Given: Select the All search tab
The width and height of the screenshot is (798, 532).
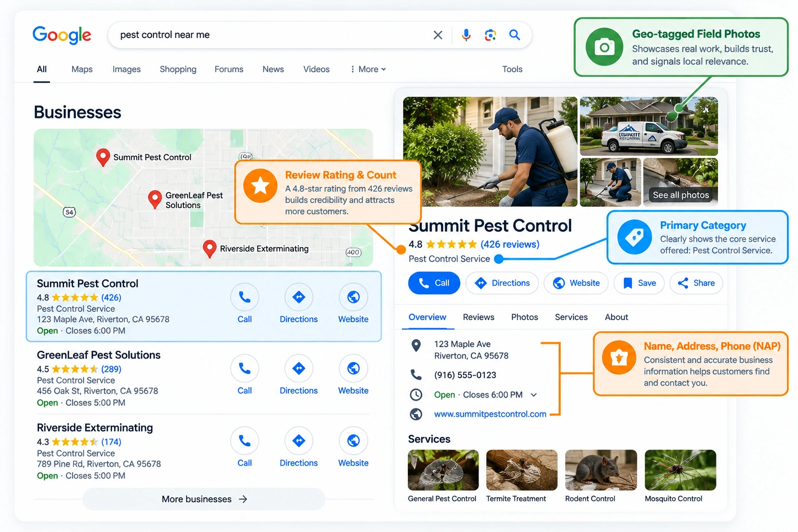Looking at the screenshot, I should [x=42, y=69].
